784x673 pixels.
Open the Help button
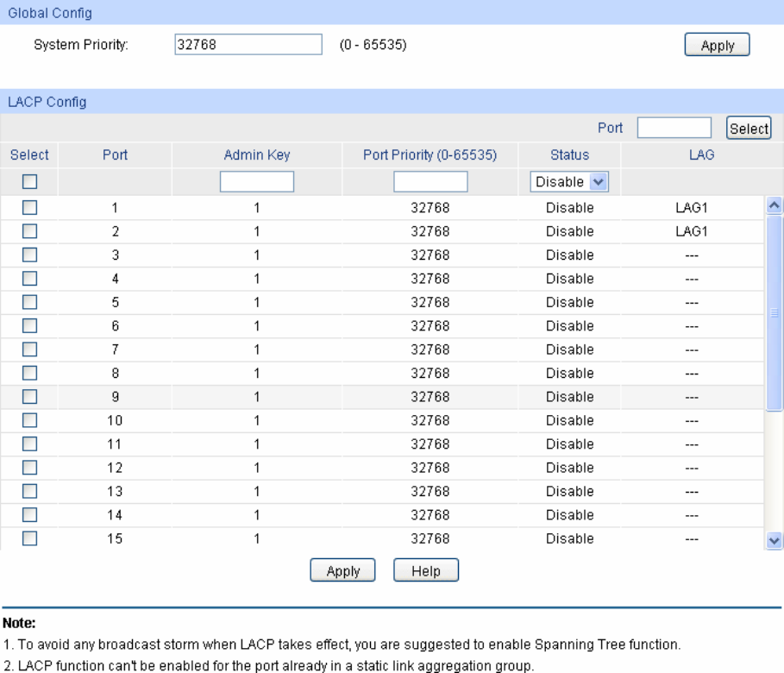coord(425,571)
